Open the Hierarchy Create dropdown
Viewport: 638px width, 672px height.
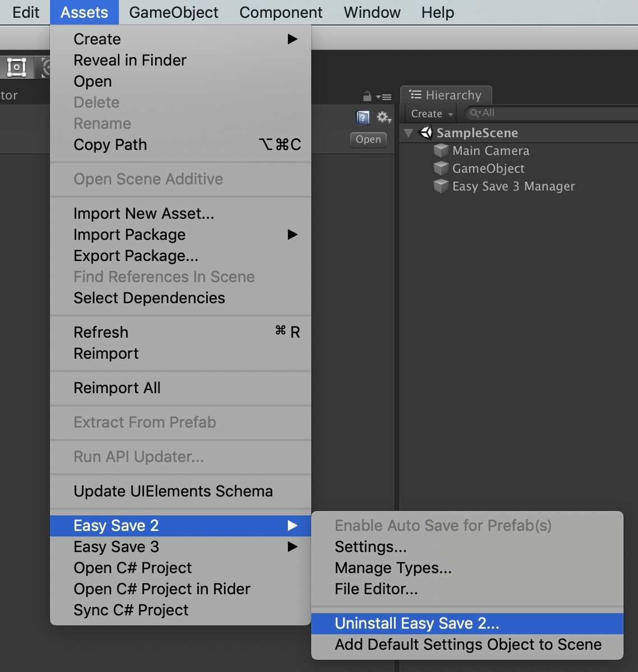click(x=432, y=114)
